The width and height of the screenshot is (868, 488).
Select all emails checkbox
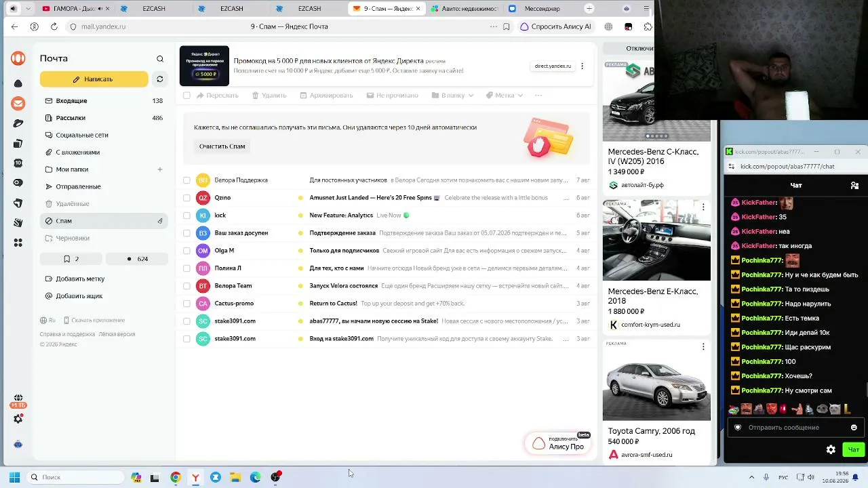click(x=186, y=96)
